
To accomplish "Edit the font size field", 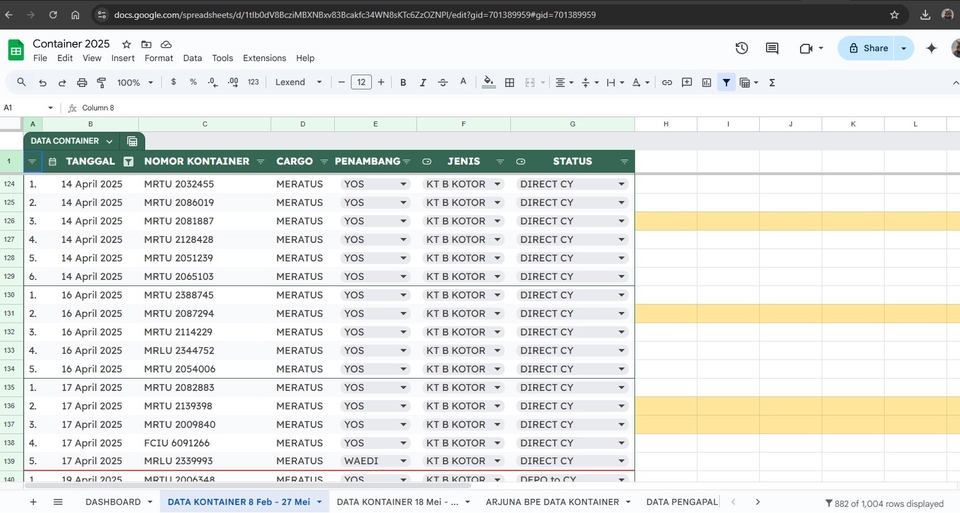I will coord(361,82).
